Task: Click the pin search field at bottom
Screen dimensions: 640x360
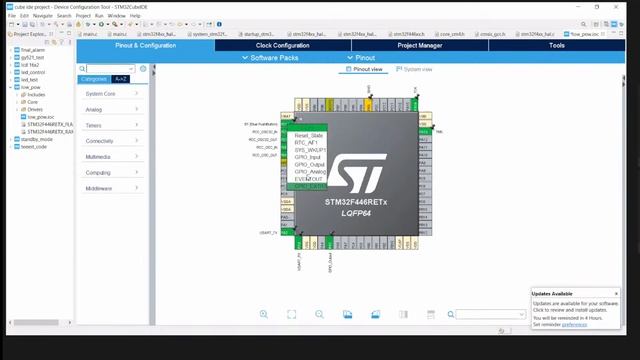Action: (x=491, y=314)
